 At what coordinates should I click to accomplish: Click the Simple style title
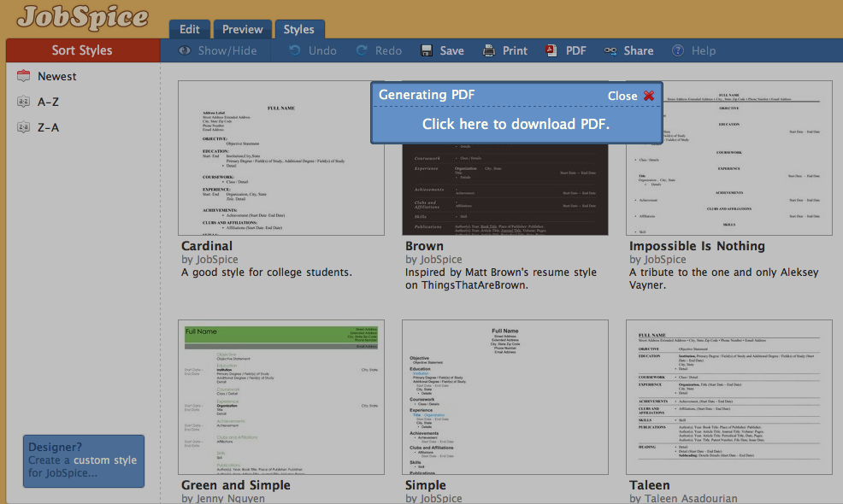point(426,485)
